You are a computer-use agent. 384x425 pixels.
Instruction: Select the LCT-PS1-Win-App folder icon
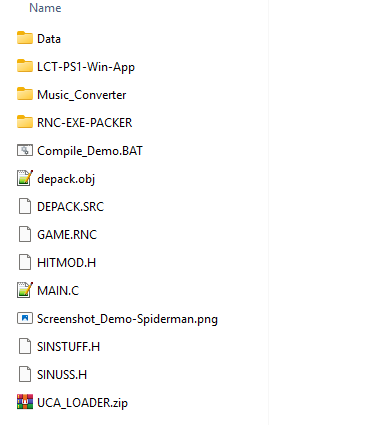(x=25, y=66)
